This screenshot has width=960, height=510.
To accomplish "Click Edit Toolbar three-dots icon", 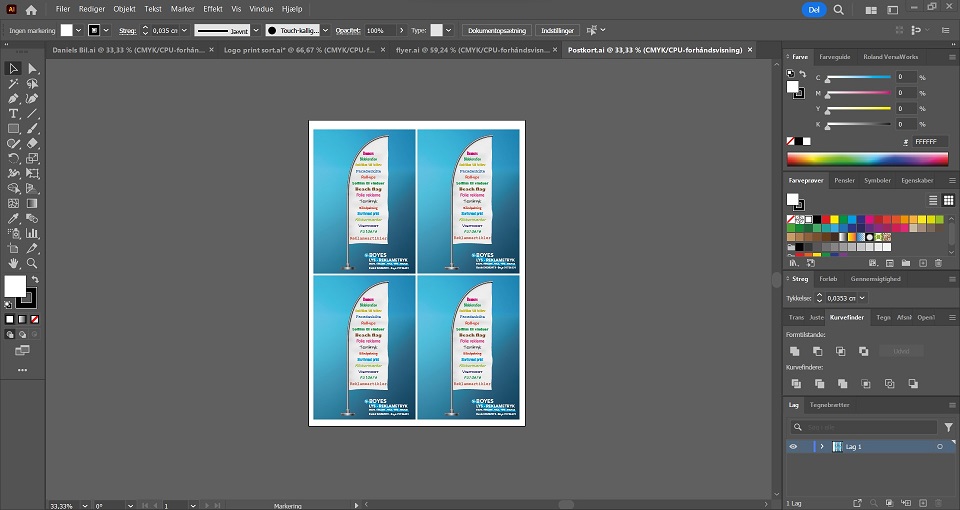I will [x=22, y=370].
